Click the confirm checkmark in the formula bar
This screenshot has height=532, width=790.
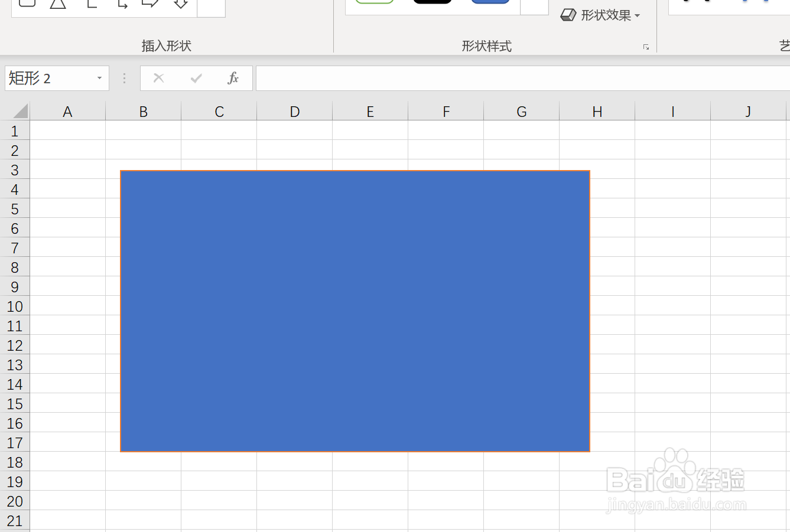click(x=196, y=78)
